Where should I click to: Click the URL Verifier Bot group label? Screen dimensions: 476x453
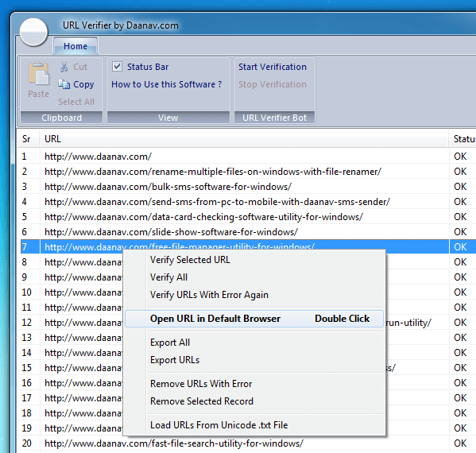[274, 118]
